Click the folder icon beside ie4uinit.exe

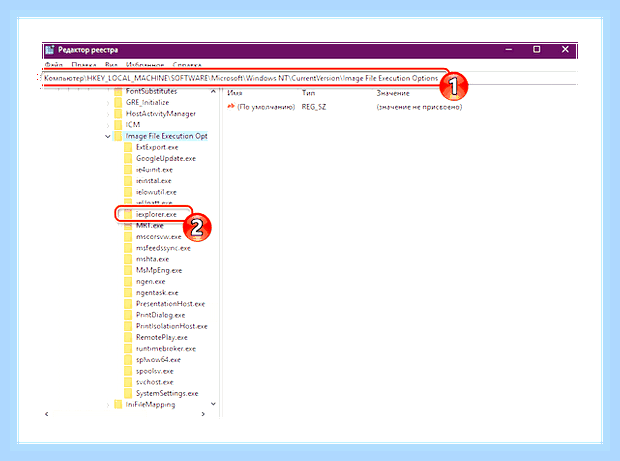128,170
